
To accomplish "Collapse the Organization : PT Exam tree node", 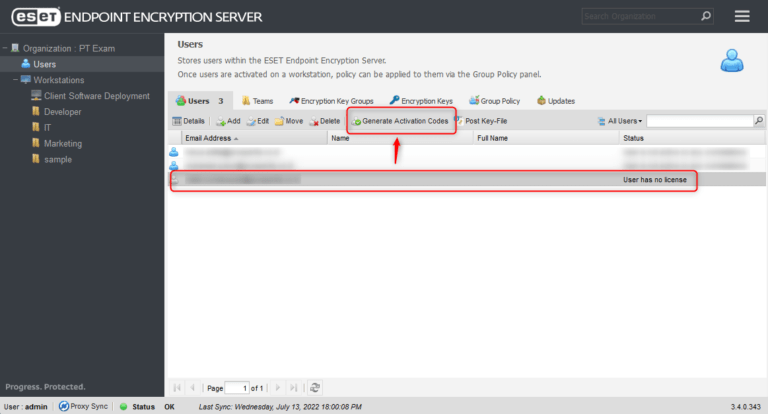I will pos(5,48).
